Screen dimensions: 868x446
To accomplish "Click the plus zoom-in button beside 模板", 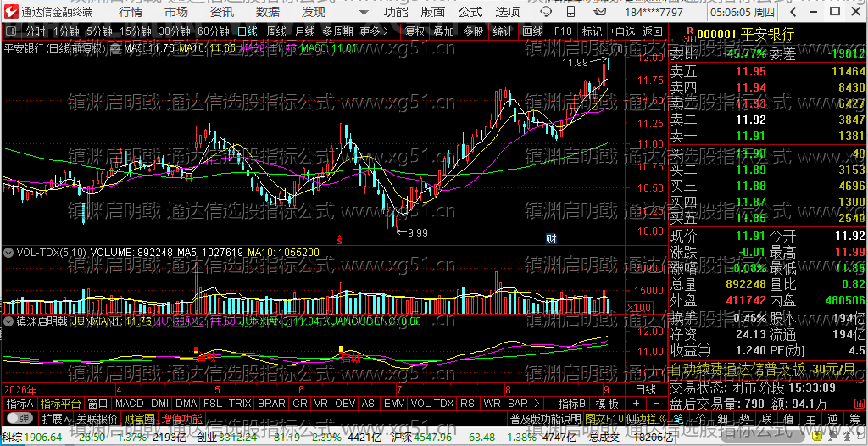I will tap(636, 404).
